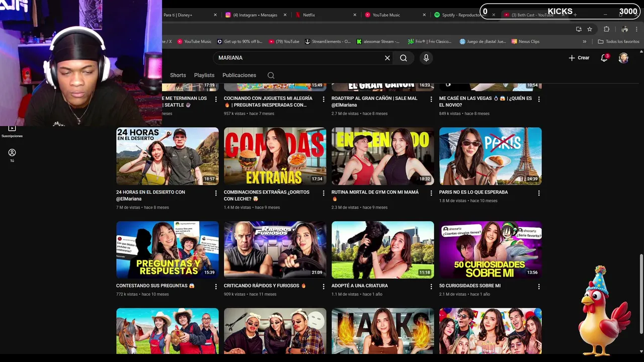Open the browser three-dot menu

(636, 29)
